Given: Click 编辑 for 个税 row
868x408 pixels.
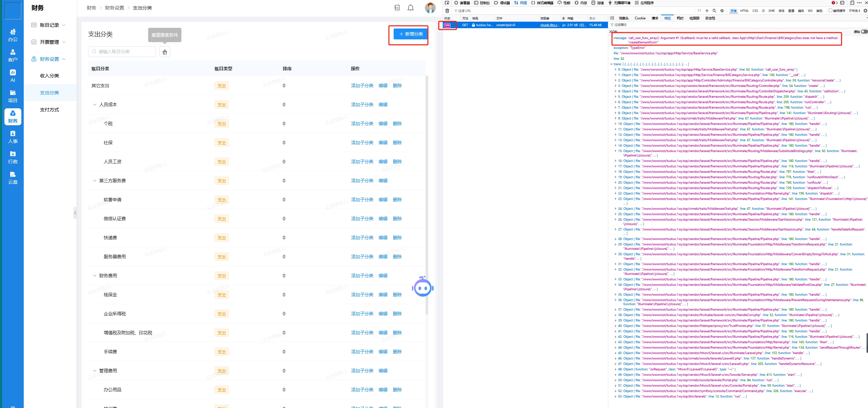Looking at the screenshot, I should [x=383, y=124].
